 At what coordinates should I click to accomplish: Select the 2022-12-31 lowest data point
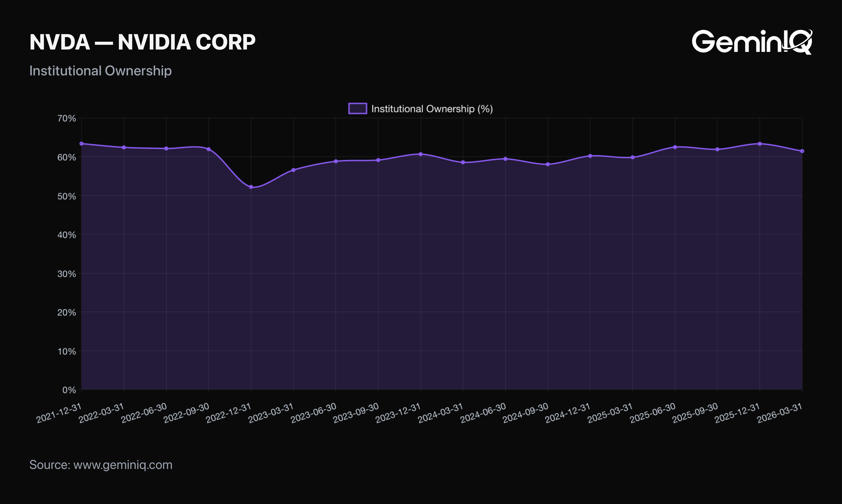pyautogui.click(x=251, y=187)
